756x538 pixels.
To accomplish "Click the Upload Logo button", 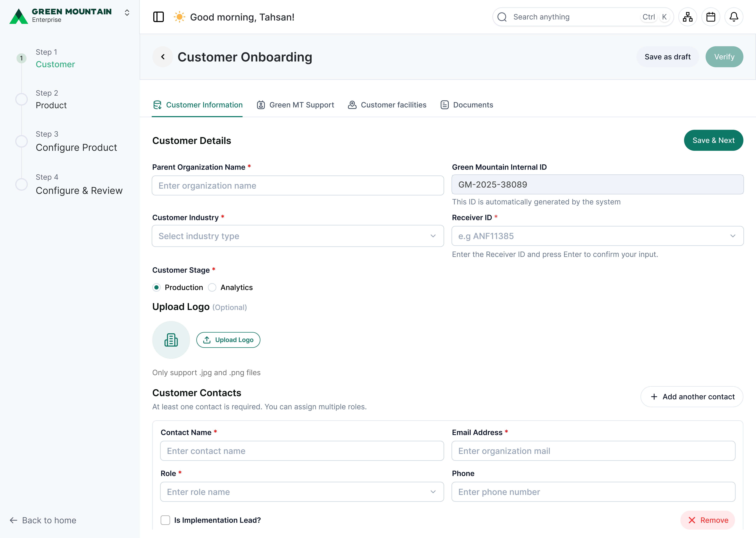I will click(228, 340).
